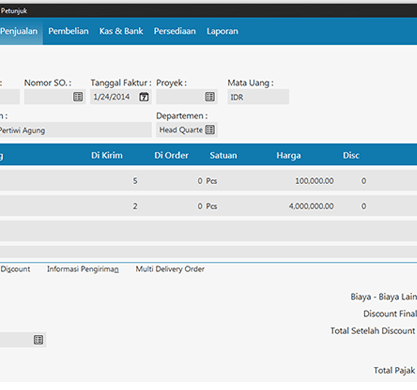This screenshot has height=390, width=417.
Task: Select the Discount tab
Action: click(x=15, y=269)
